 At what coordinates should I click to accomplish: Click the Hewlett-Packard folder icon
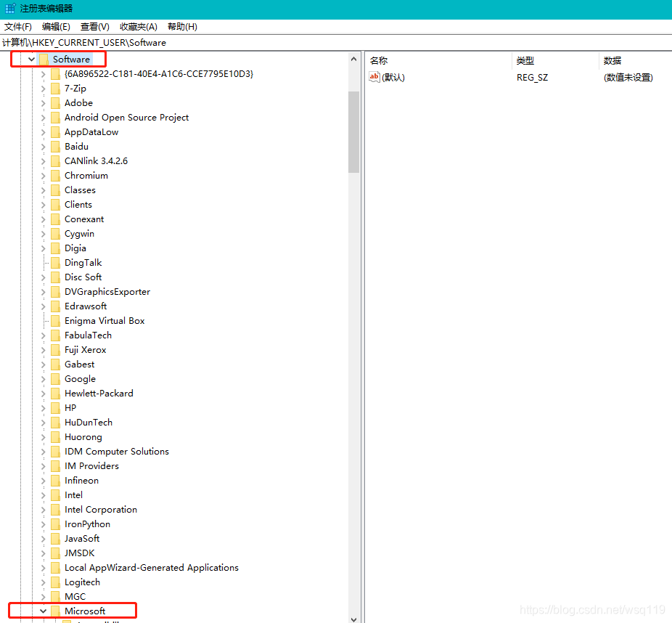[x=55, y=394]
